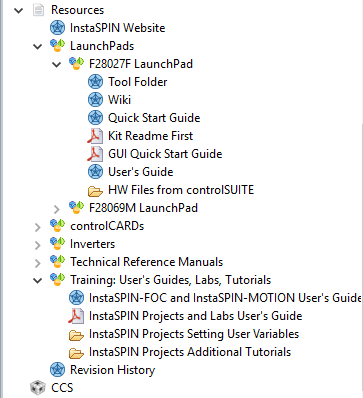This screenshot has height=398, width=363.
Task: Open the Wiki entry
Action: 119,100
